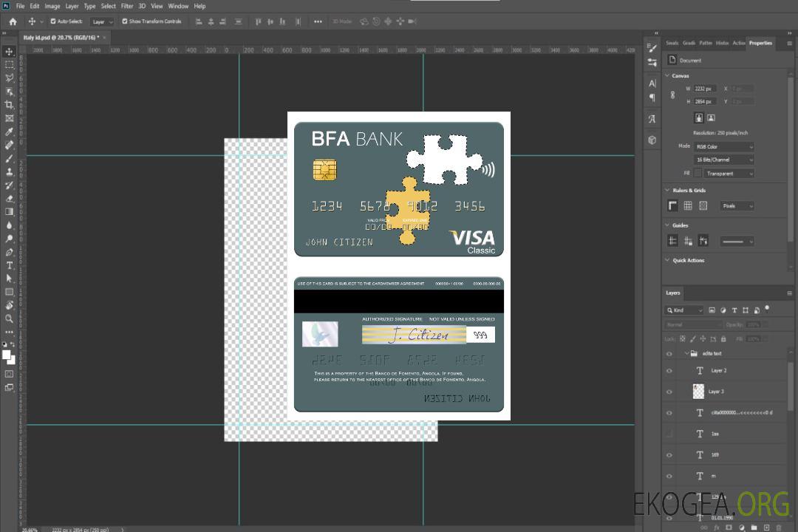This screenshot has height=532, width=798.
Task: Select the Eraser tool
Action: tap(9, 199)
